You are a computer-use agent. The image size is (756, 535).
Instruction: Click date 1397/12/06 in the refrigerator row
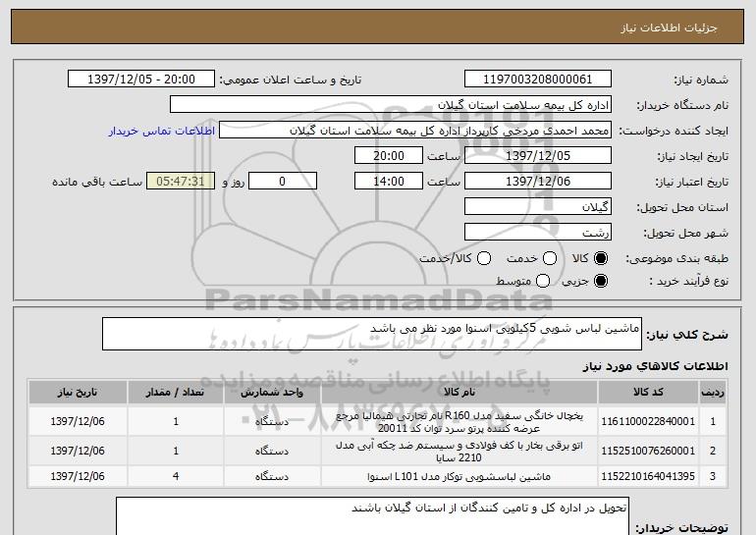pyautogui.click(x=78, y=422)
